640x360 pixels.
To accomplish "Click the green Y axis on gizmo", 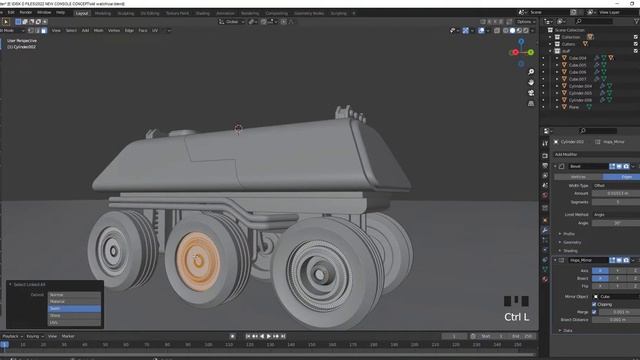I will click(x=531, y=52).
